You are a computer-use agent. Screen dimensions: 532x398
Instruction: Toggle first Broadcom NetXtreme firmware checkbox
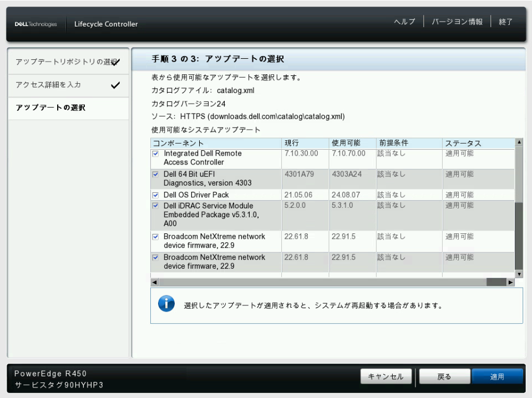156,237
